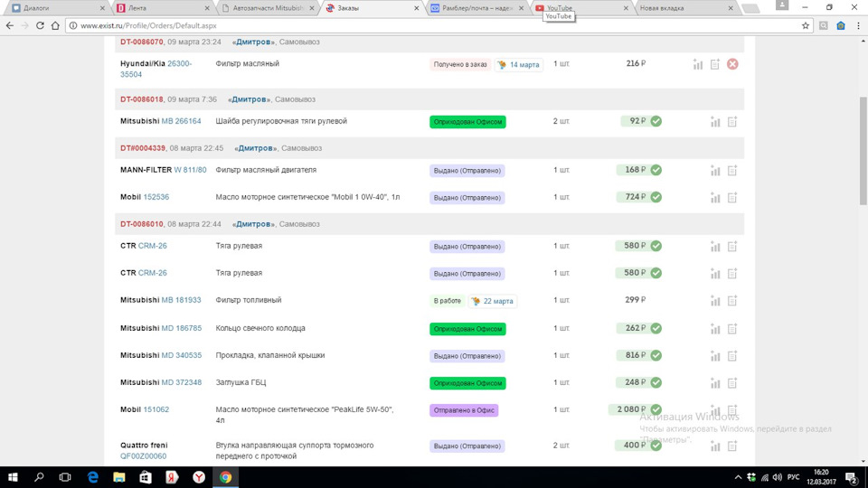Click Отправлено в Офис status badge
Viewport: 868px width, 488px height.
(x=464, y=410)
